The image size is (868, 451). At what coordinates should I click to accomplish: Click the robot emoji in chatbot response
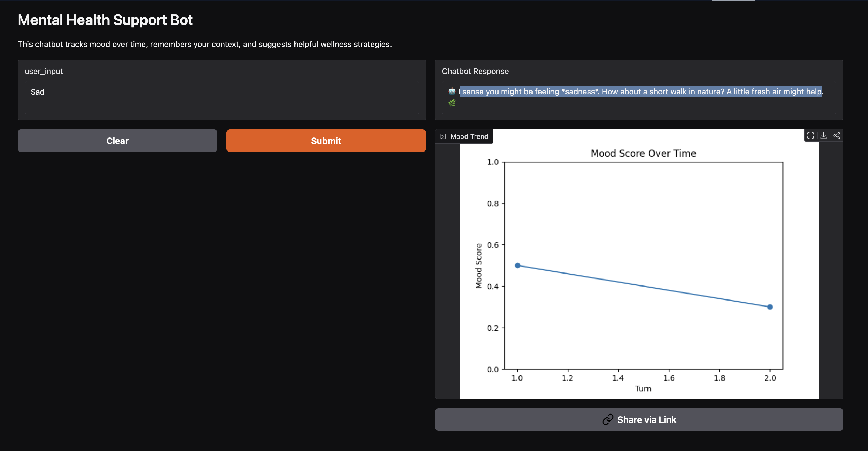coord(452,92)
